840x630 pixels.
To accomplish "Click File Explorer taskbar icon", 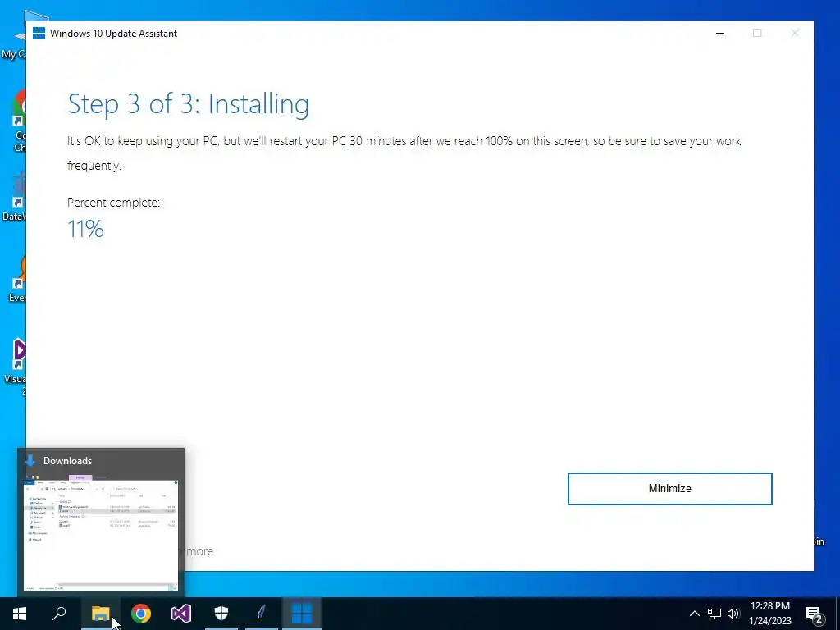I will click(100, 614).
